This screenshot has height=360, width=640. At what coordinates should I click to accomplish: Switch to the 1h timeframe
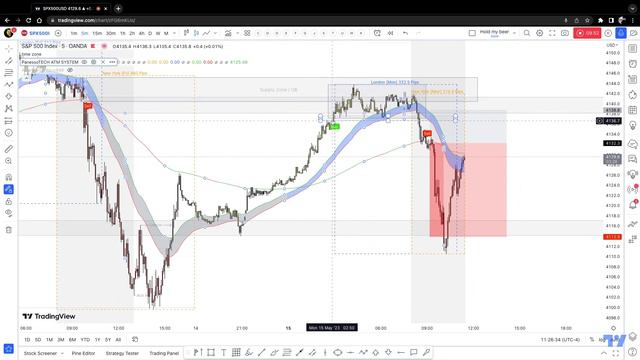(122, 33)
